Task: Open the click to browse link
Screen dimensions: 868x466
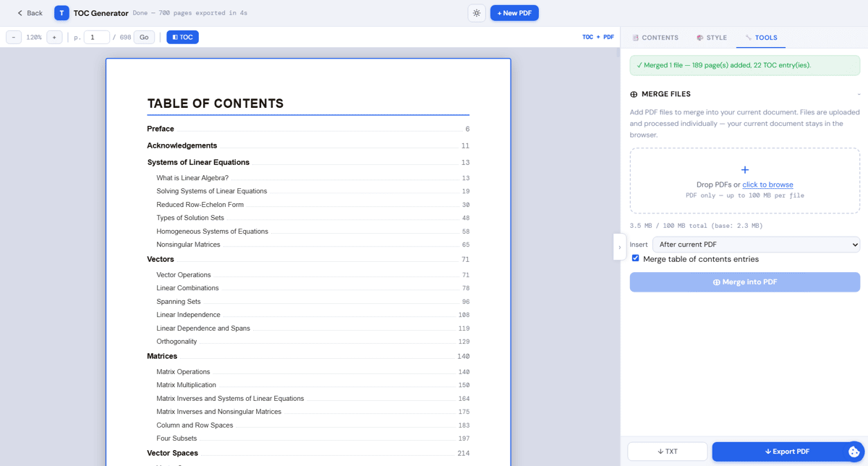Action: [x=767, y=185]
